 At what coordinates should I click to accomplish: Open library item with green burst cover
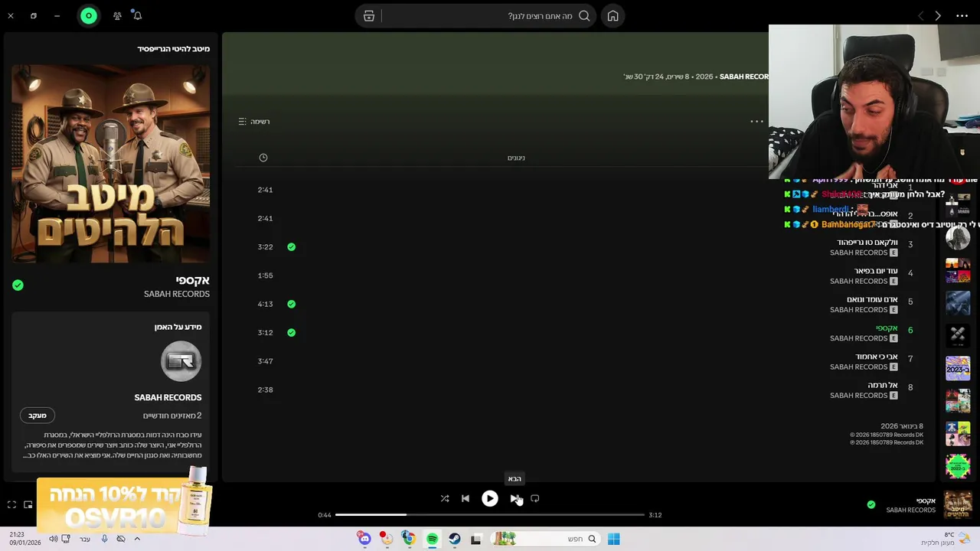coord(958,466)
